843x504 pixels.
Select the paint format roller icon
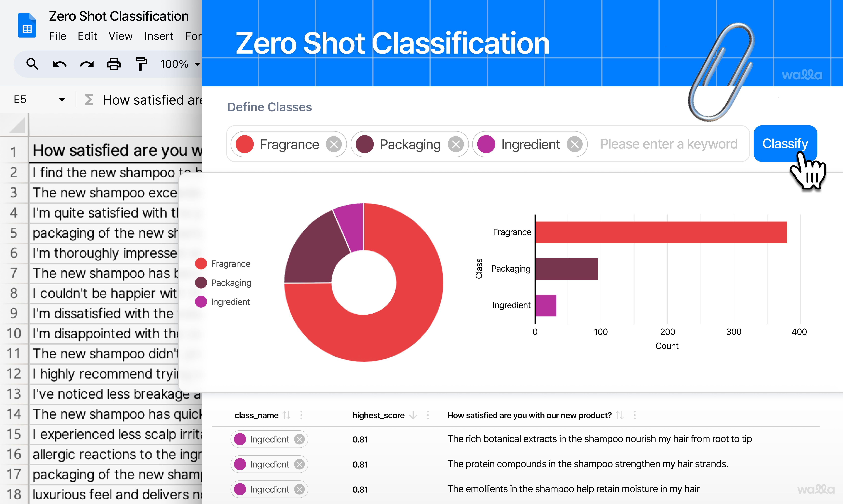(x=141, y=64)
